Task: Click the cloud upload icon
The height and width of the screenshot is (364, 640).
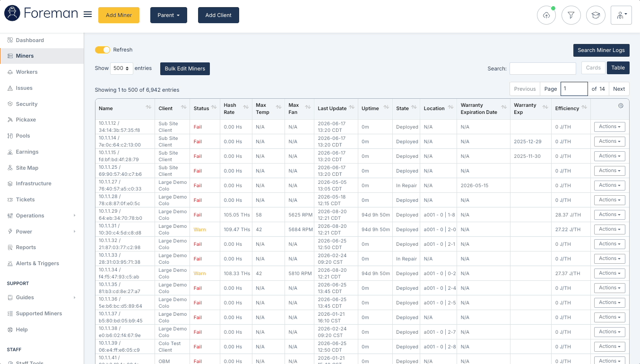Action: pos(546,15)
